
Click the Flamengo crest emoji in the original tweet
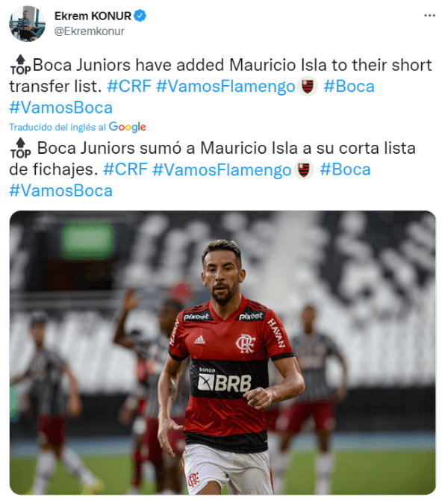point(308,87)
